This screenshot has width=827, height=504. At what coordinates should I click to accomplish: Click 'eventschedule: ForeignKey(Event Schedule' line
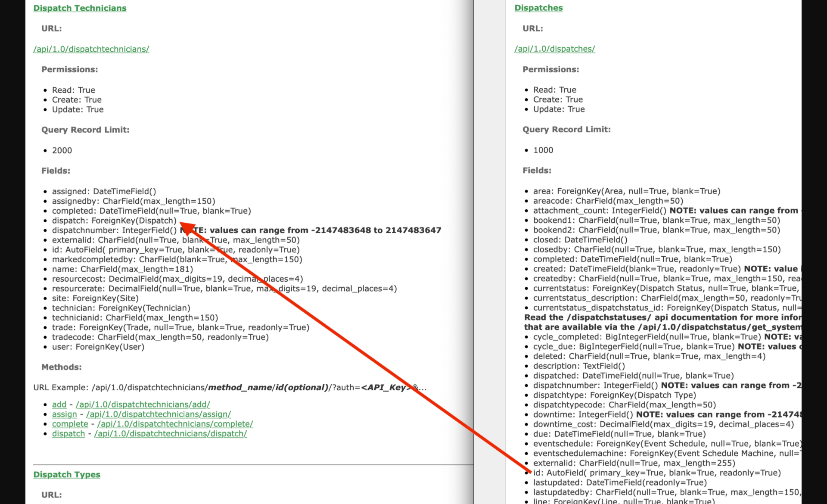coord(667,444)
